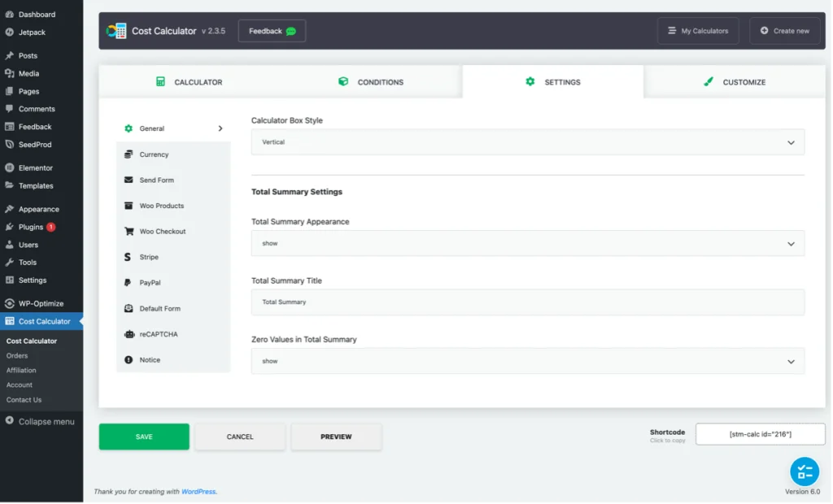This screenshot has width=833, height=504.
Task: Click the Cost Calculator logo icon
Action: [116, 31]
